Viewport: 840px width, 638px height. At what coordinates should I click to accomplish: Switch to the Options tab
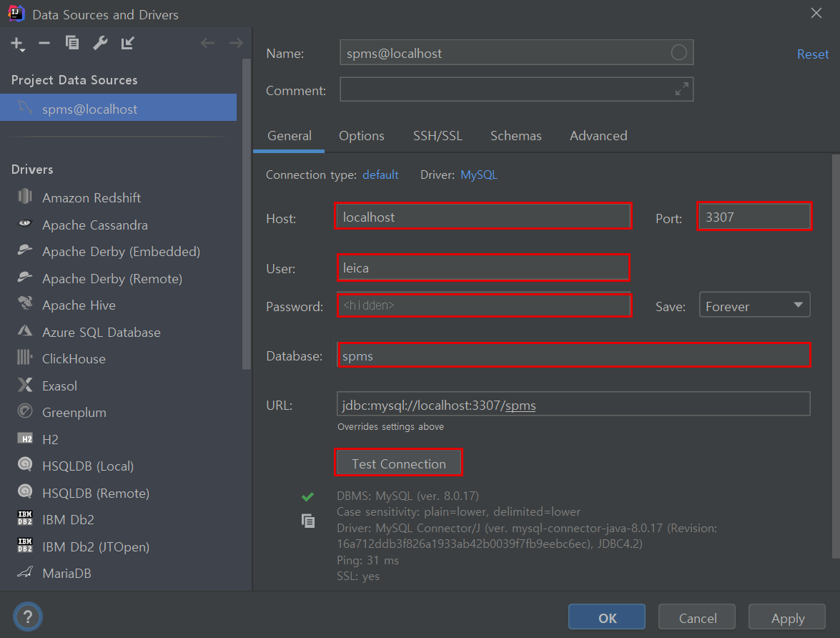coord(362,136)
